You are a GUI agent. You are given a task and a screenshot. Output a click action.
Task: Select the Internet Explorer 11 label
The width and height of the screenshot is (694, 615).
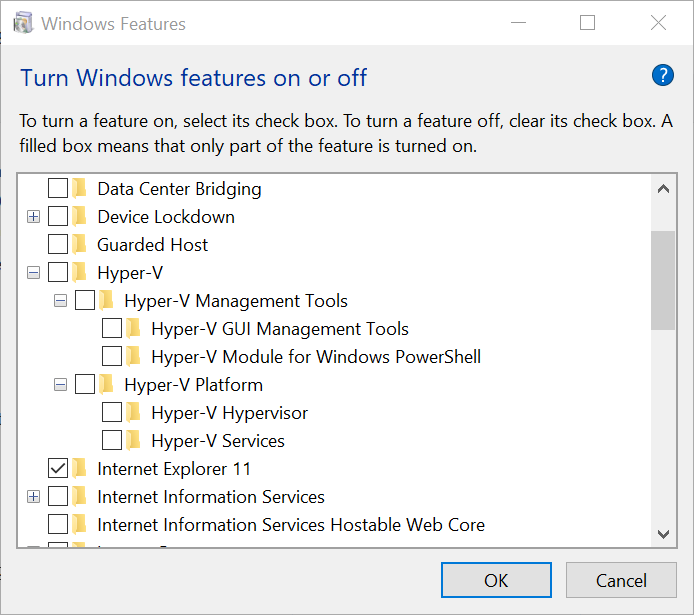pyautogui.click(x=174, y=469)
